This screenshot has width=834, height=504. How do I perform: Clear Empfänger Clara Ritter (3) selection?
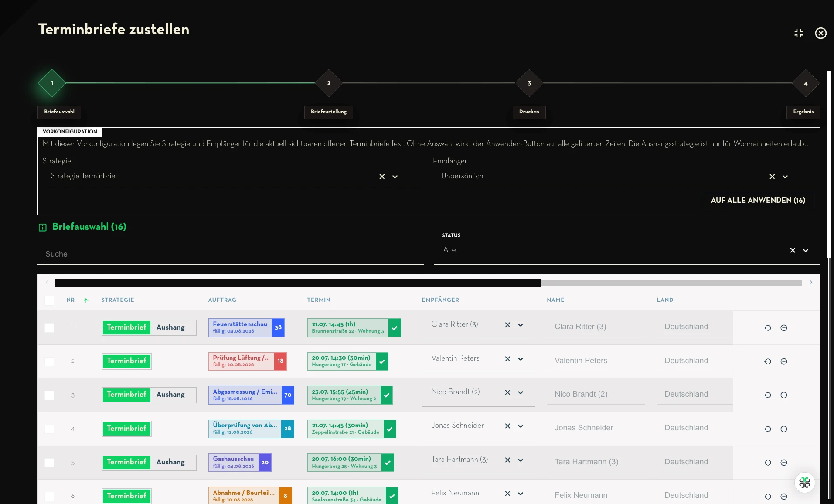pyautogui.click(x=507, y=325)
